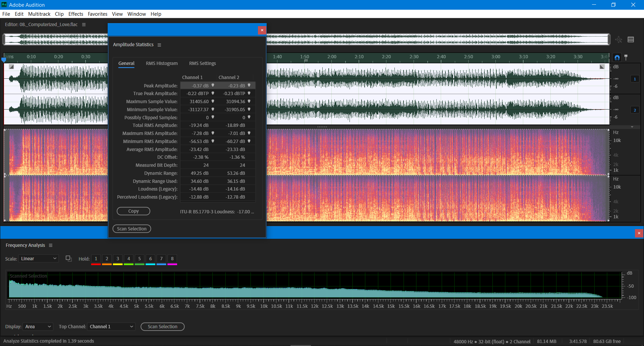Click the Copy button in Amplitude Statistics
644x346 pixels.
(x=133, y=211)
